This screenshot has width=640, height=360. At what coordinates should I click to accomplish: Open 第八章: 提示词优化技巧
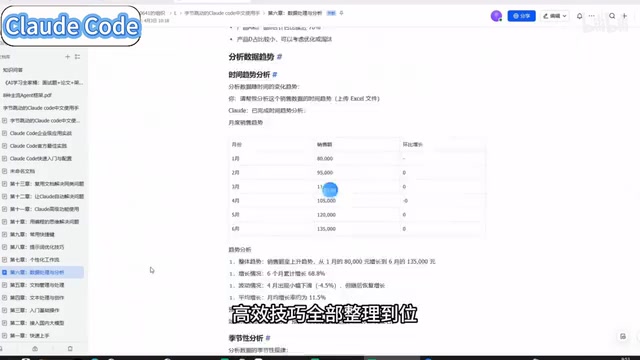tap(37, 247)
